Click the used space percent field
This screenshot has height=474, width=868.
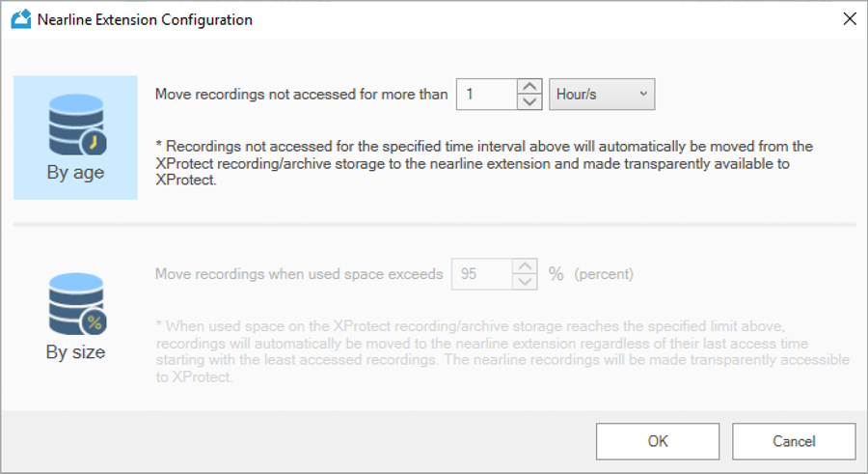click(481, 274)
